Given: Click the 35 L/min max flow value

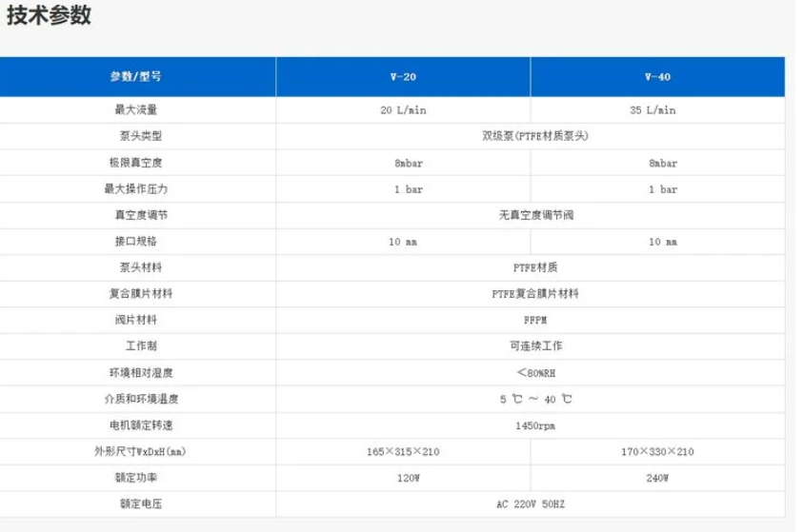Looking at the screenshot, I should pos(657,110).
